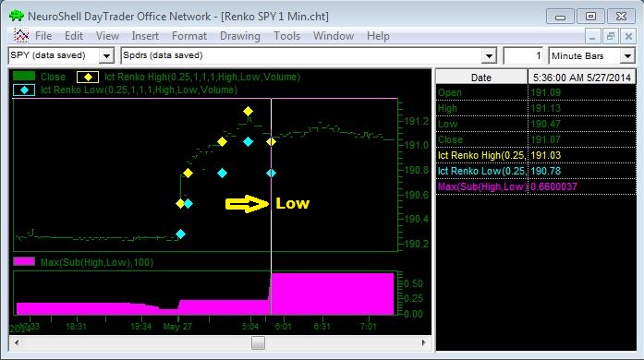Click the lowest cyan Renko Low diamond
This screenshot has width=644, height=360.
(x=180, y=234)
